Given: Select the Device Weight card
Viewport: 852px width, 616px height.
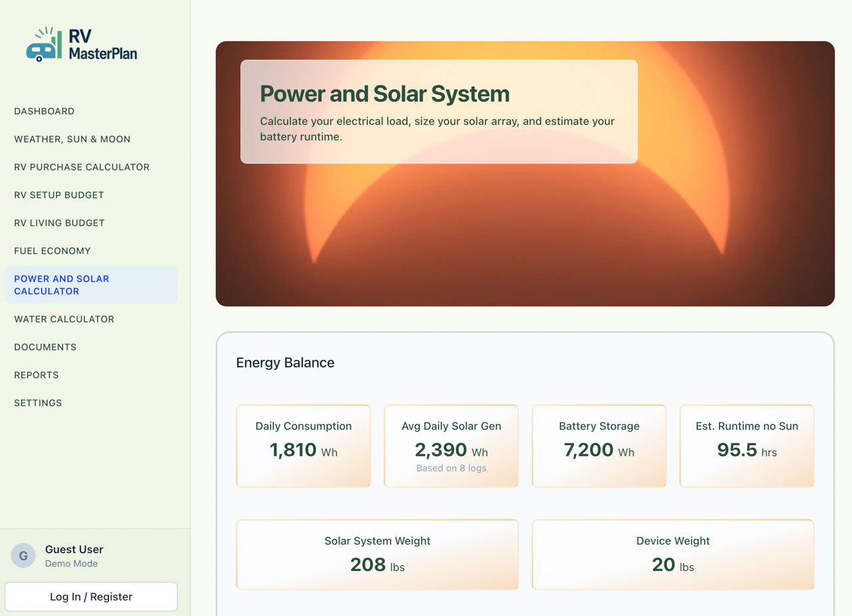Looking at the screenshot, I should [x=673, y=554].
